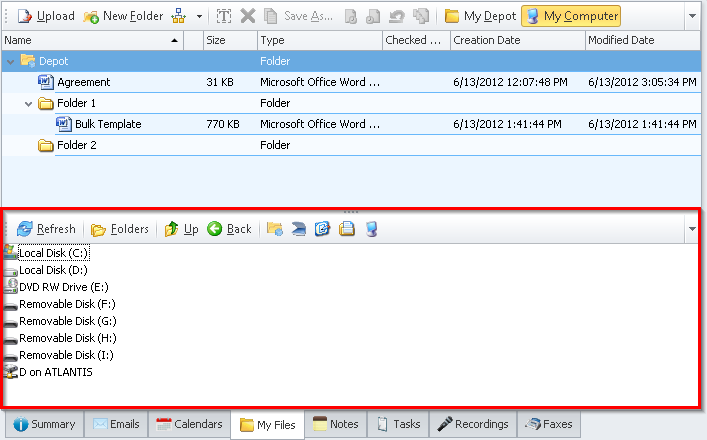Select the Agreement Word document
Viewport: 707px width, 440px height.
(83, 82)
